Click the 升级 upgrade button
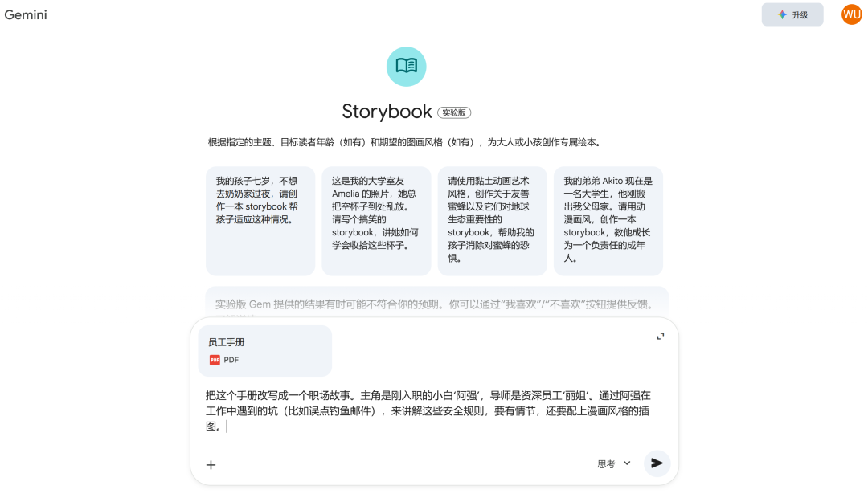868x502 pixels. pos(792,15)
